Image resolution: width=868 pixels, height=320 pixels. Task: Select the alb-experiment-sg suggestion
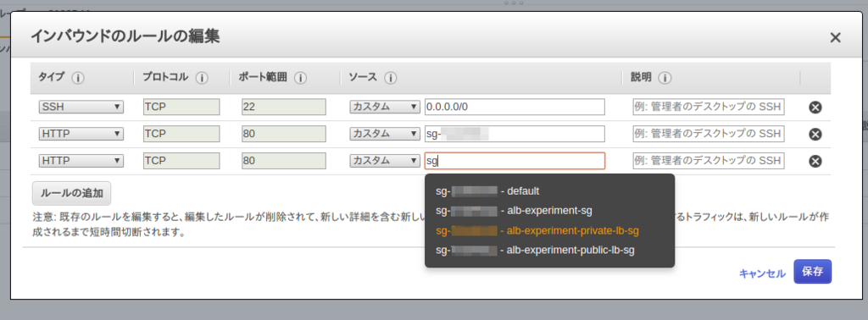click(x=549, y=211)
